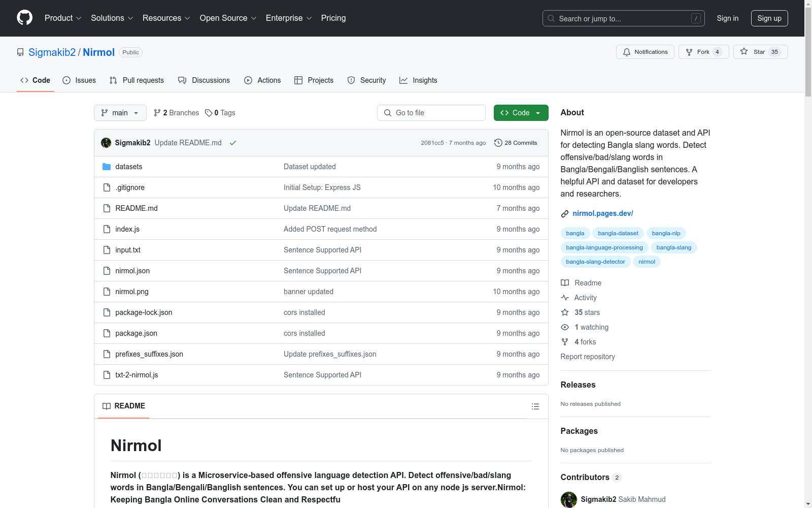812x508 pixels.
Task: Click the link icon beside nirmol.pages.dev
Action: click(564, 214)
